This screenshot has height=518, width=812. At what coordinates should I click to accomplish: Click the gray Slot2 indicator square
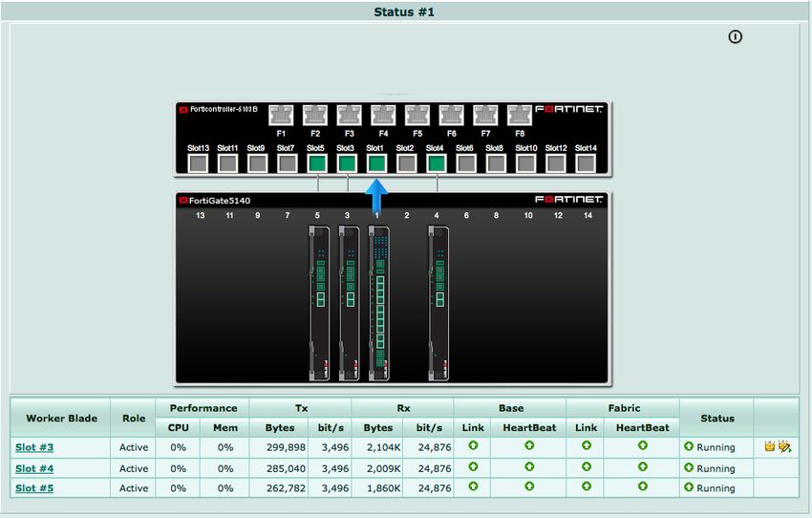point(406,163)
